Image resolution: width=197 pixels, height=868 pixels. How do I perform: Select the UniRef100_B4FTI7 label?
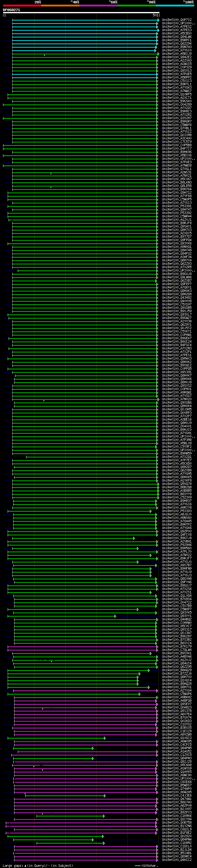tap(177, 149)
